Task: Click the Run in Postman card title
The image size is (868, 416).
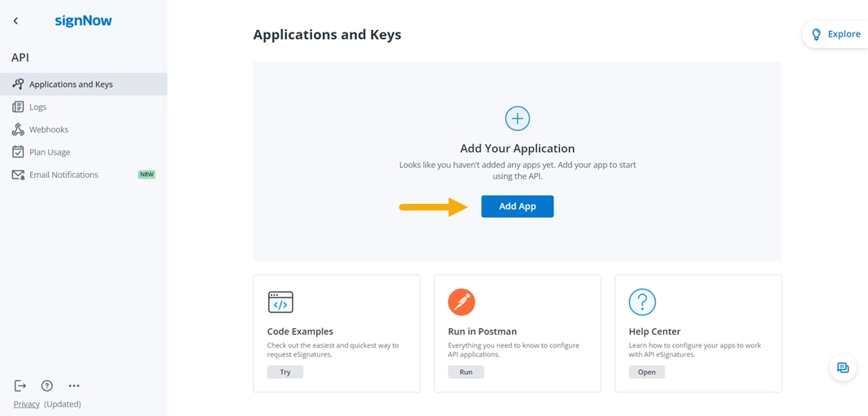Action: pos(482,331)
